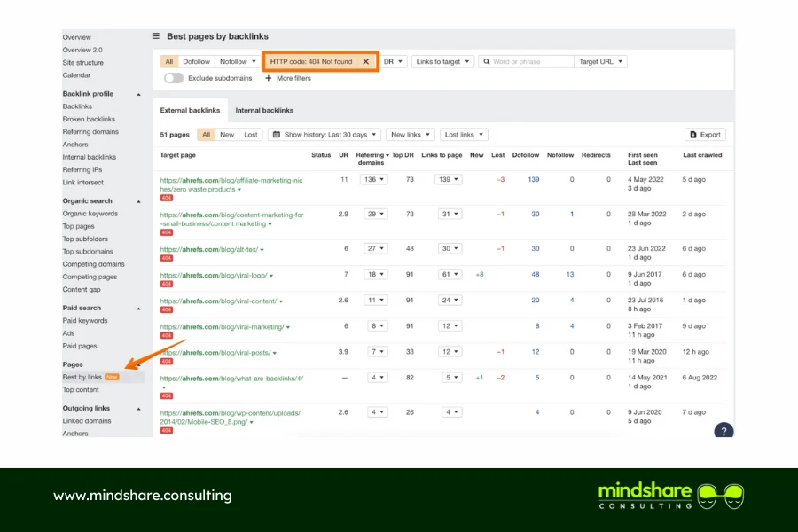798x532 pixels.
Task: Open the hamburger menu next to page title
Action: tap(156, 36)
